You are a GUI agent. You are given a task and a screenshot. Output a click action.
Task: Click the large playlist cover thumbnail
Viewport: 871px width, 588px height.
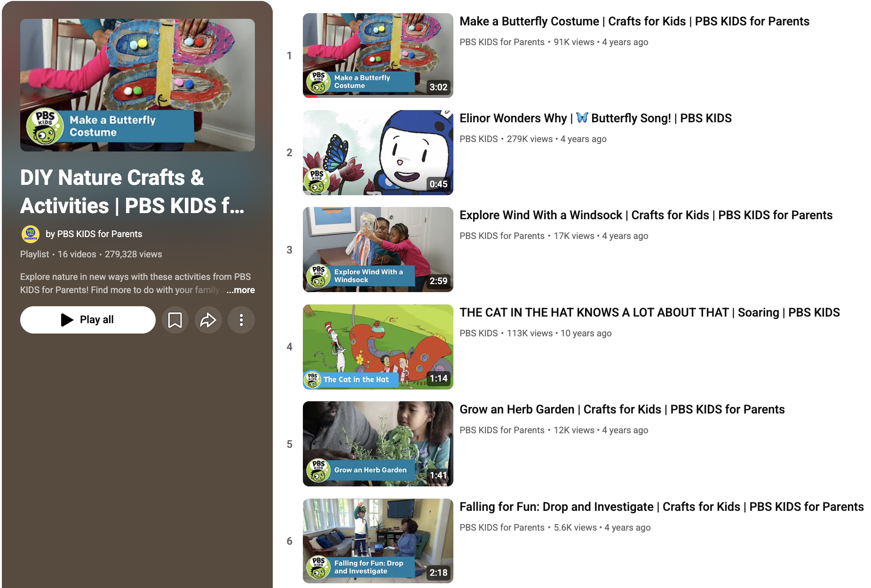pyautogui.click(x=137, y=85)
